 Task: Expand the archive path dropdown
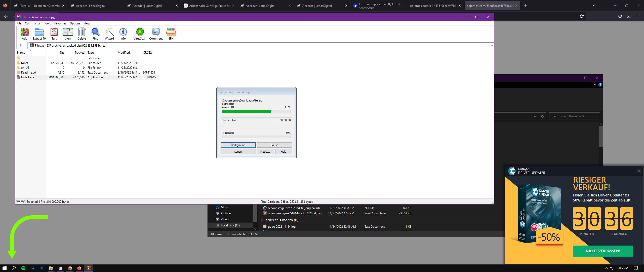point(491,46)
